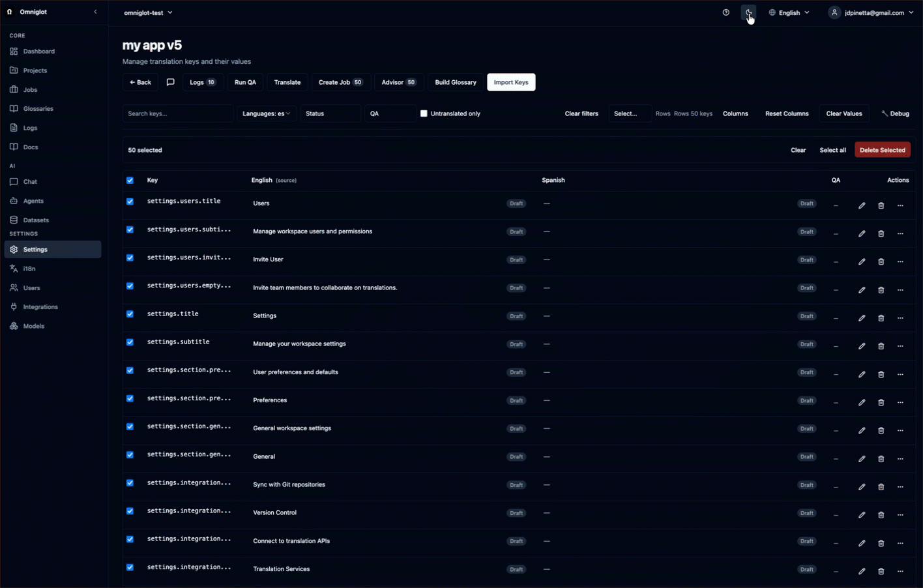
Task: Open the QA filter dropdown
Action: [x=390, y=113]
